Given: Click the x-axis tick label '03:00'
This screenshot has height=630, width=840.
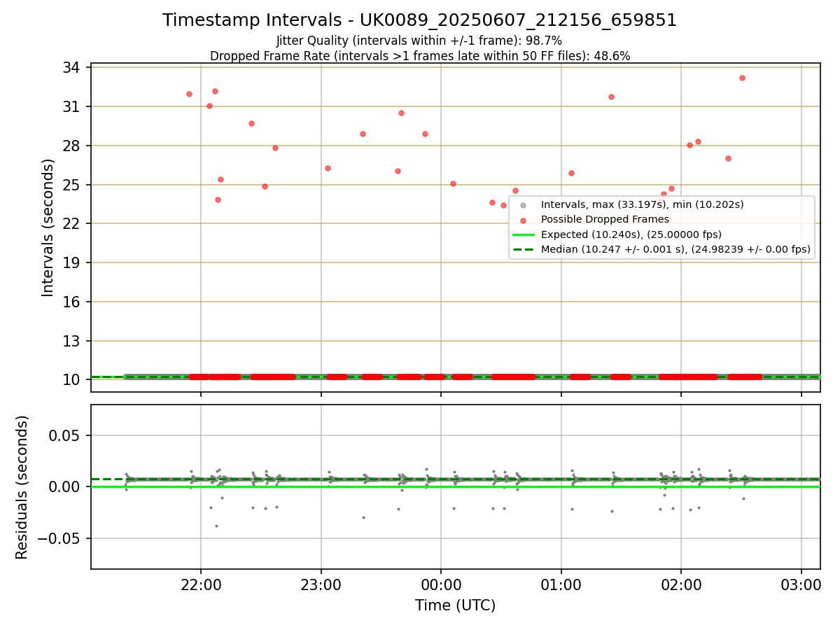Looking at the screenshot, I should (801, 584).
